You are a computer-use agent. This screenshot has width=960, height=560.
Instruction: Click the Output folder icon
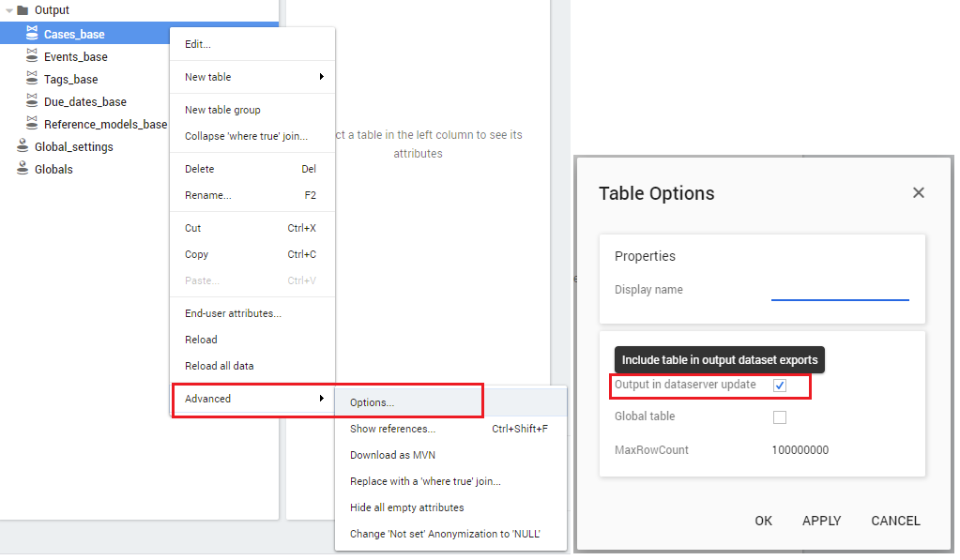coord(23,10)
